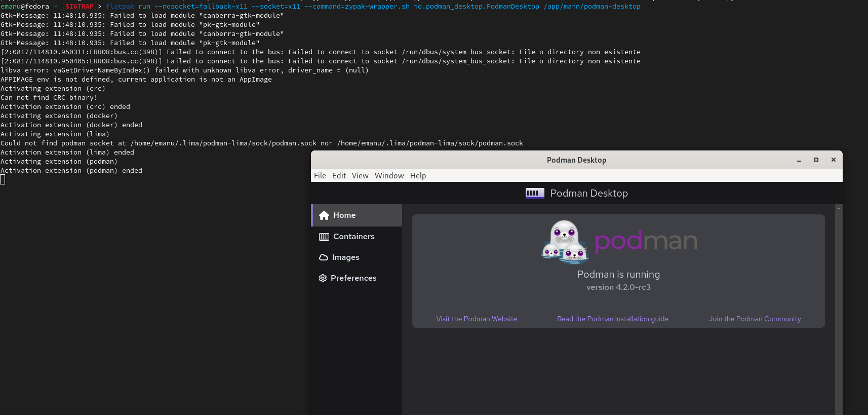The width and height of the screenshot is (868, 415).
Task: Click the Podman seals logo image
Action: (565, 242)
